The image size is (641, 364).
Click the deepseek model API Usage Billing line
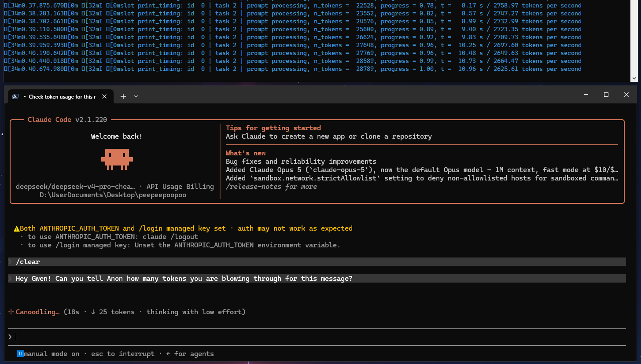[x=115, y=187]
